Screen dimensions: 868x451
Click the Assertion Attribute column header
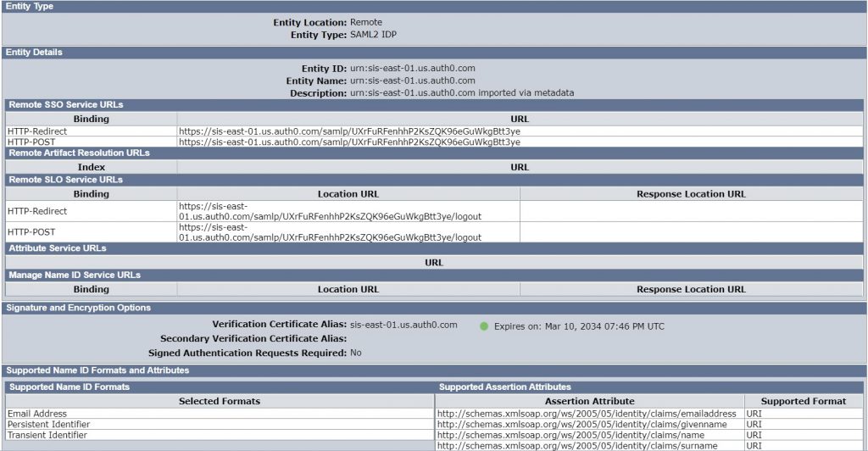[x=590, y=401]
